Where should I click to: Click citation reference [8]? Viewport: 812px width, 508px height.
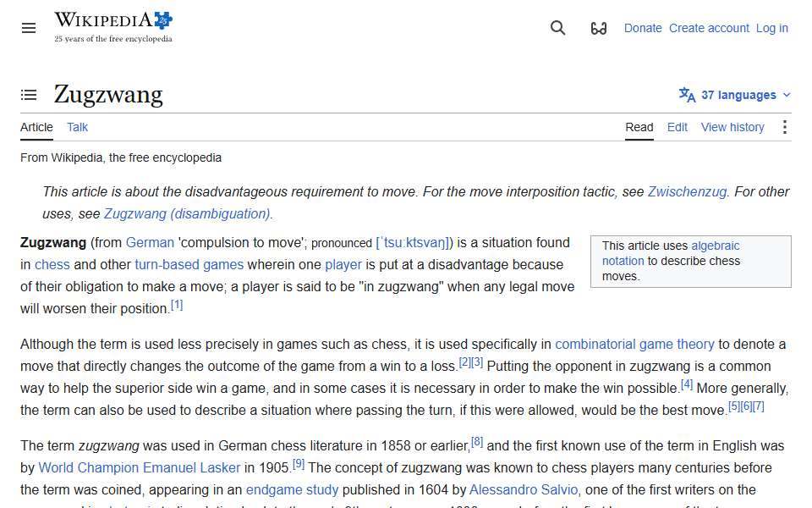click(477, 442)
